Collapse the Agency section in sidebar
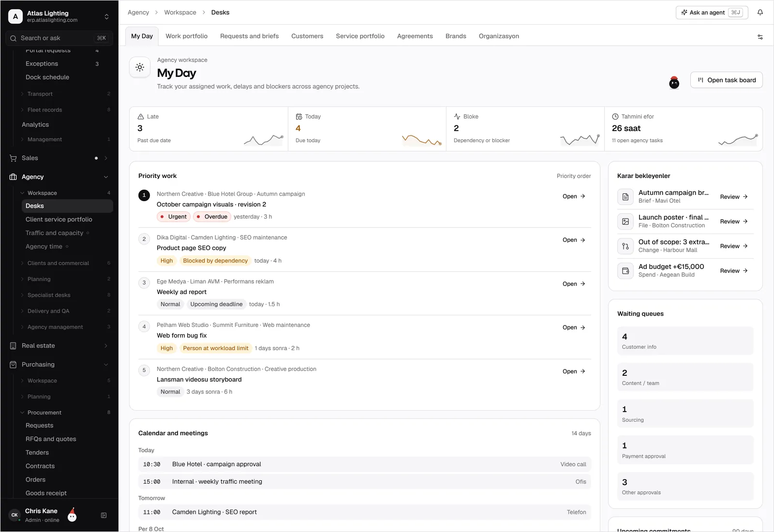774x532 pixels. click(x=106, y=177)
